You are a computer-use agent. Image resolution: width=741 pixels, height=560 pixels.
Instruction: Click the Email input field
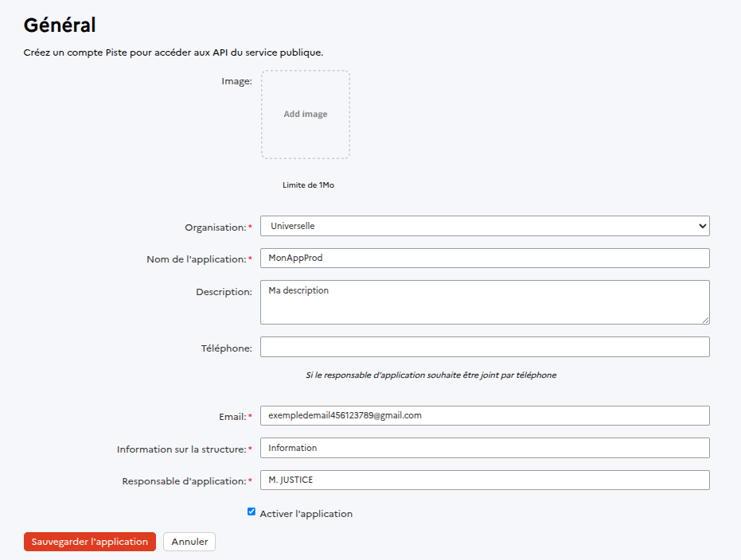[x=485, y=415]
